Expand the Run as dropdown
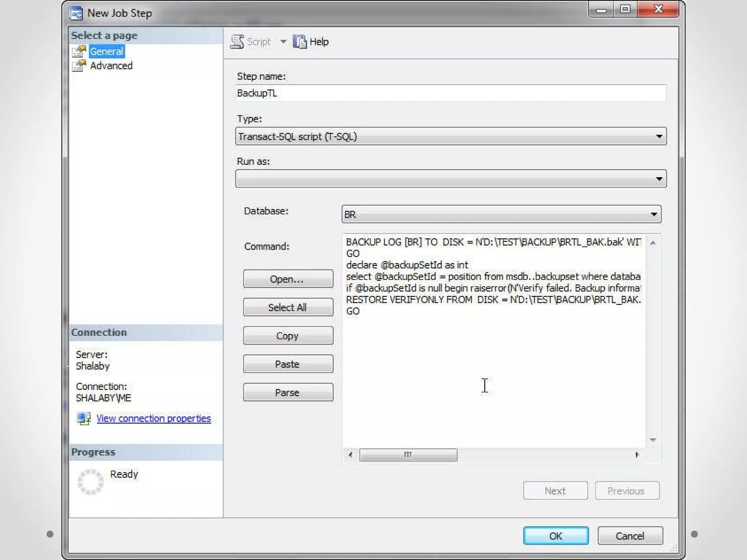Screen dimensions: 747x560 (x=659, y=179)
